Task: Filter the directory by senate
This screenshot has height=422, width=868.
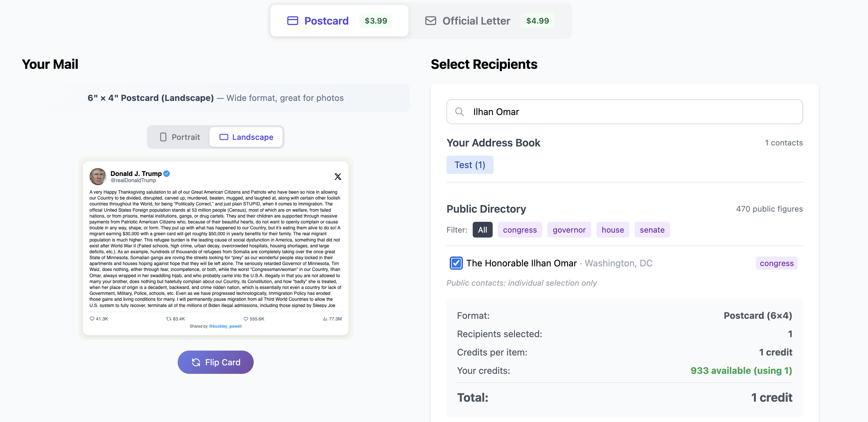Action: (652, 230)
